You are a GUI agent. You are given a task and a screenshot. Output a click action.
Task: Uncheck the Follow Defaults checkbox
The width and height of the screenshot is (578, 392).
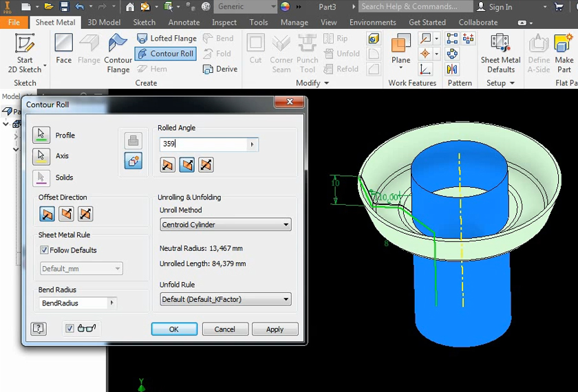45,250
